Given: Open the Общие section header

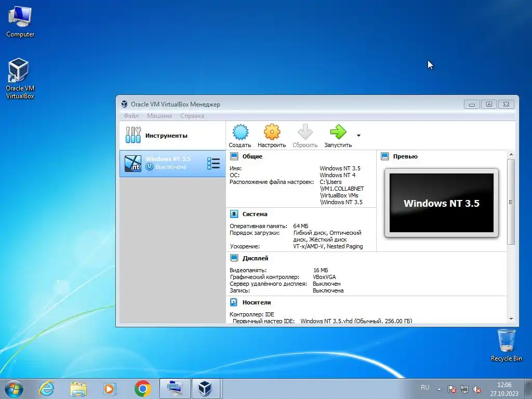Looking at the screenshot, I should click(x=252, y=156).
